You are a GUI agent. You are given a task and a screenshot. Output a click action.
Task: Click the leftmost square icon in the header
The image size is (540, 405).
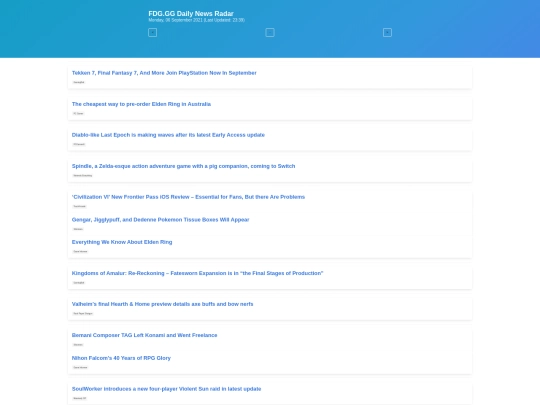pyautogui.click(x=153, y=33)
